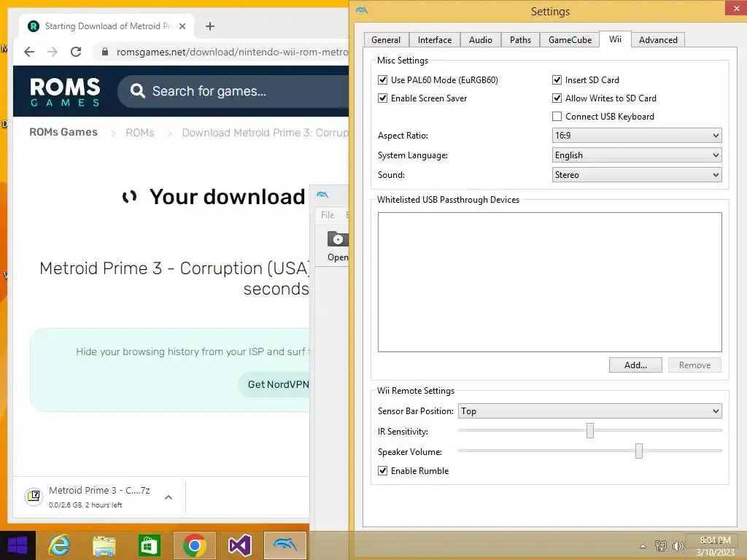747x560 pixels.
Task: Click the Chrome address bar URL
Action: (x=232, y=52)
